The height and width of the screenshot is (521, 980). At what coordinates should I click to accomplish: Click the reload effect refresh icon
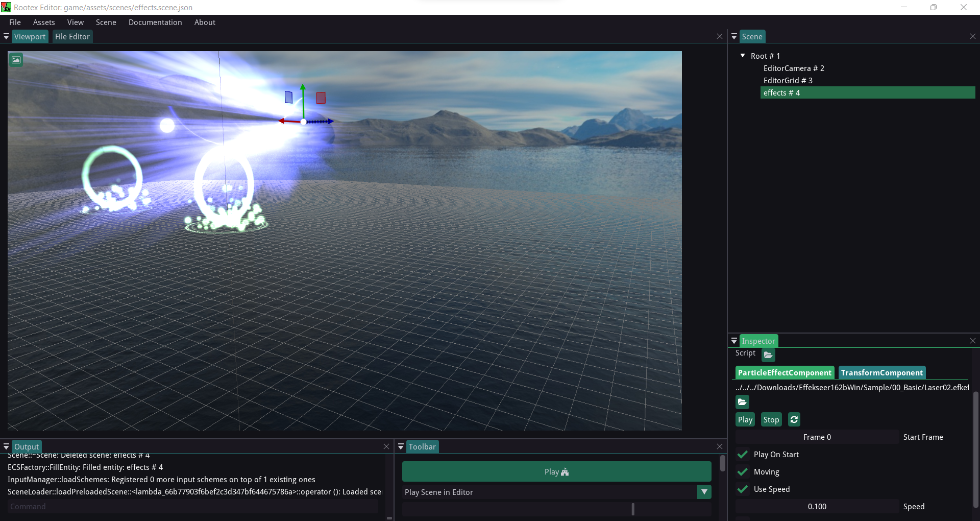[794, 419]
